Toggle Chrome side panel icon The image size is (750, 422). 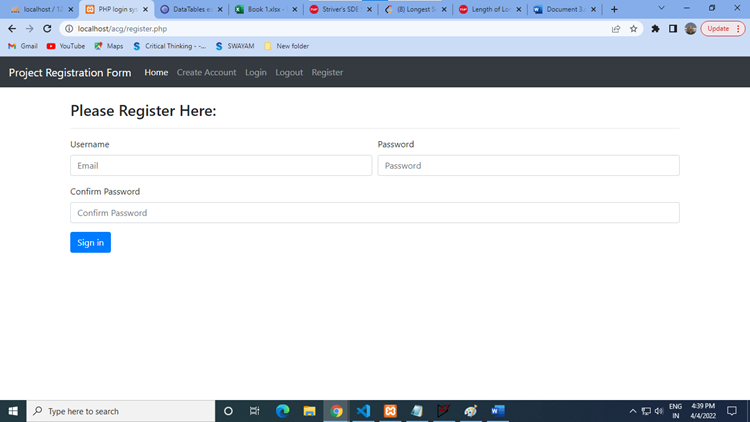click(x=673, y=29)
